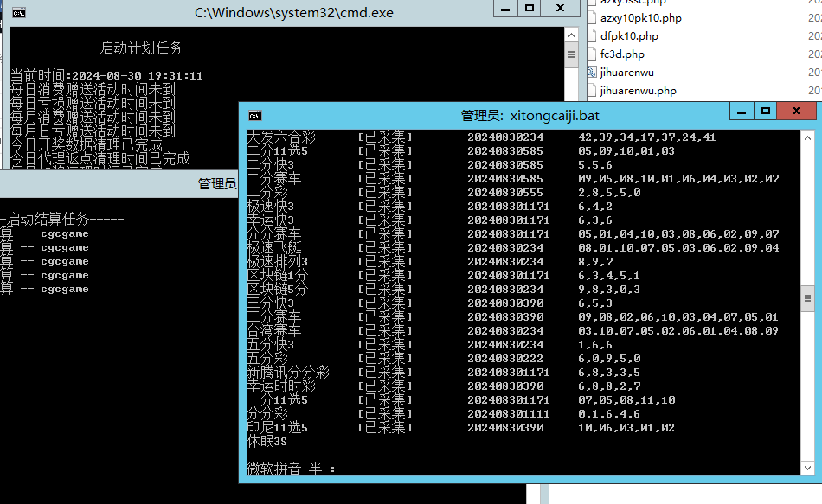Select the jihuarenwu.php file icon
Image resolution: width=822 pixels, height=504 pixels.
[x=592, y=91]
